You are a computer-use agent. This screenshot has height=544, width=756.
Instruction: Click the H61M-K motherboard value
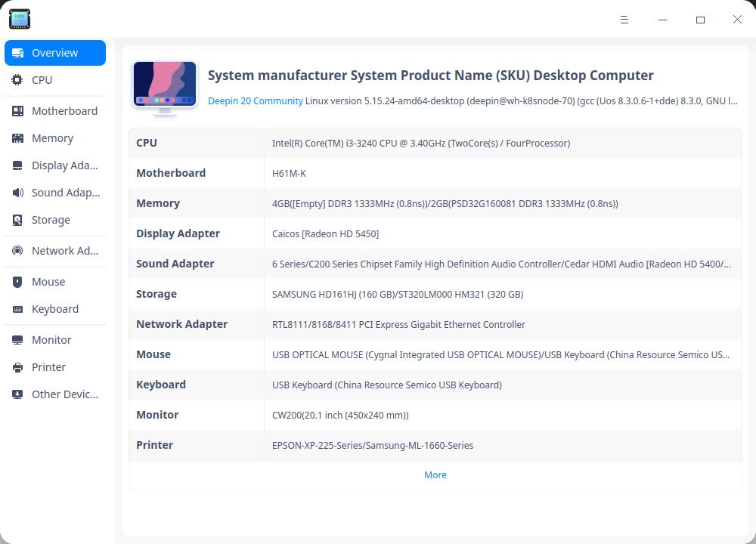tap(289, 174)
